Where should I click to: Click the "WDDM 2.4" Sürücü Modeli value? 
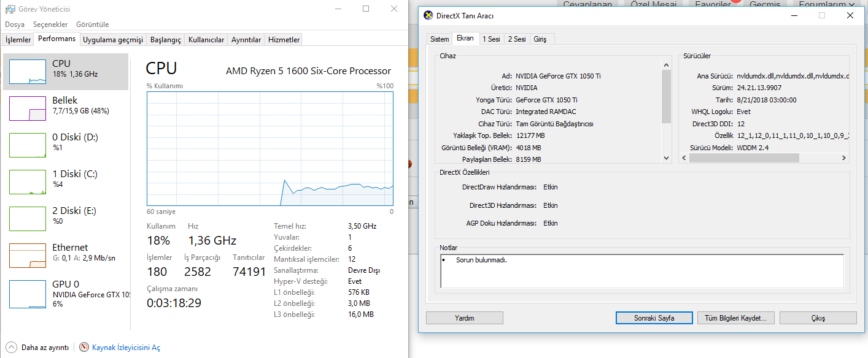[x=753, y=148]
